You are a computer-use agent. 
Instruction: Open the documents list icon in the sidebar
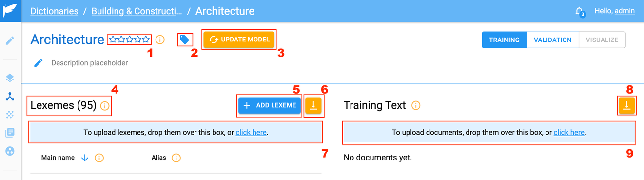click(x=10, y=133)
